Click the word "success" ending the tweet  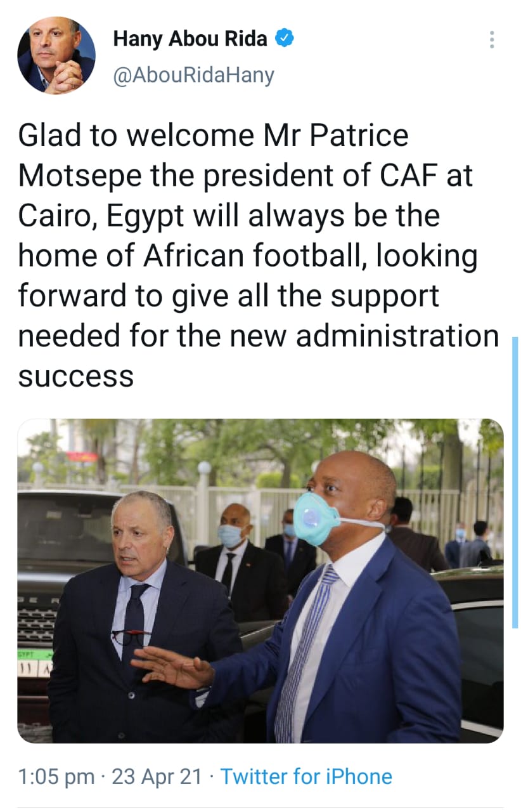pos(76,376)
